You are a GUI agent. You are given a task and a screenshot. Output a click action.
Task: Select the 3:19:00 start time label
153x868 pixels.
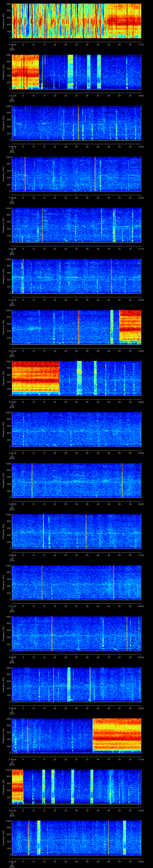tap(12, 198)
